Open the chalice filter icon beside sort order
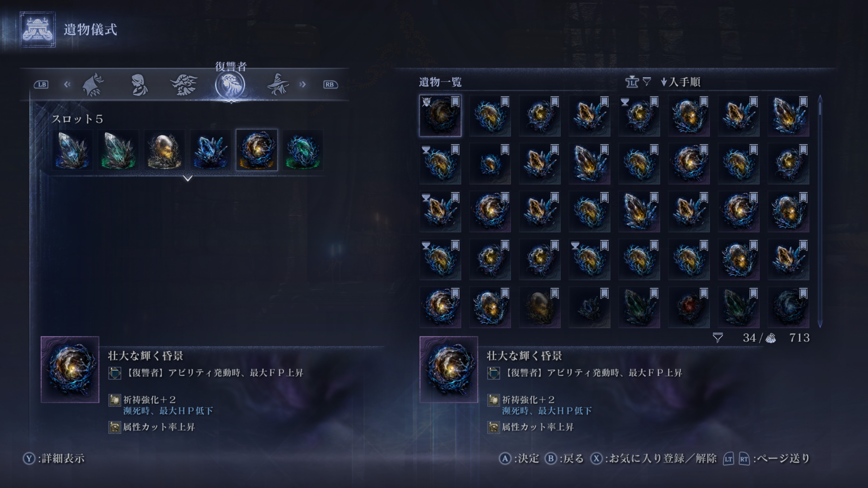868x488 pixels. 632,82
